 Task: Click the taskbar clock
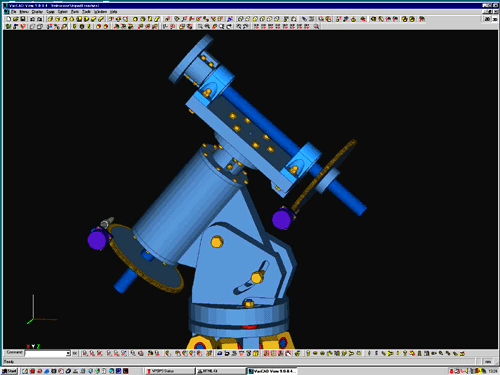point(492,371)
